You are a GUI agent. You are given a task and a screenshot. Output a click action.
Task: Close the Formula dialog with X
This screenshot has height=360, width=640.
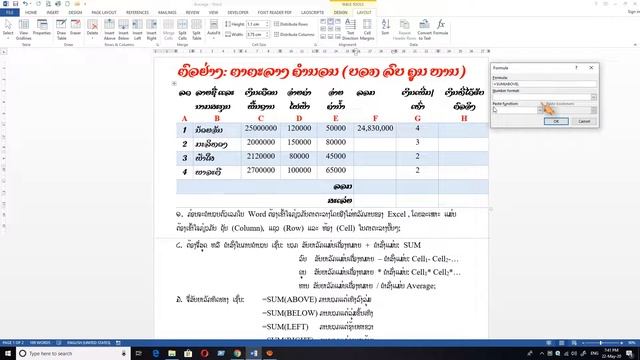(591, 68)
